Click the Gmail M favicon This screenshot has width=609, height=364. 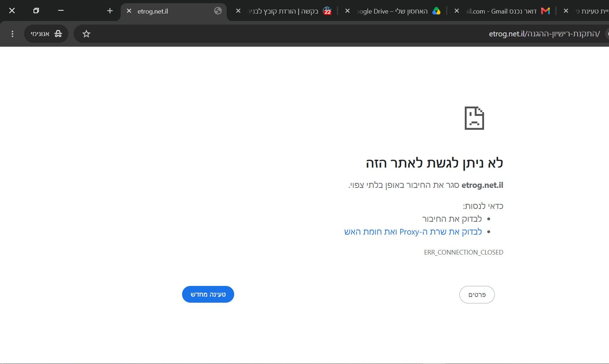click(x=545, y=11)
